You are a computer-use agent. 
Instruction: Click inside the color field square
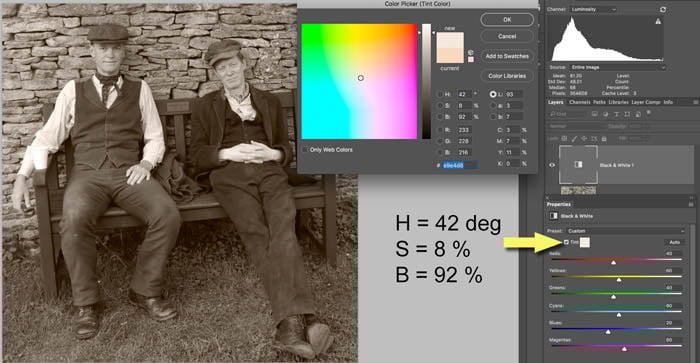coord(359,81)
